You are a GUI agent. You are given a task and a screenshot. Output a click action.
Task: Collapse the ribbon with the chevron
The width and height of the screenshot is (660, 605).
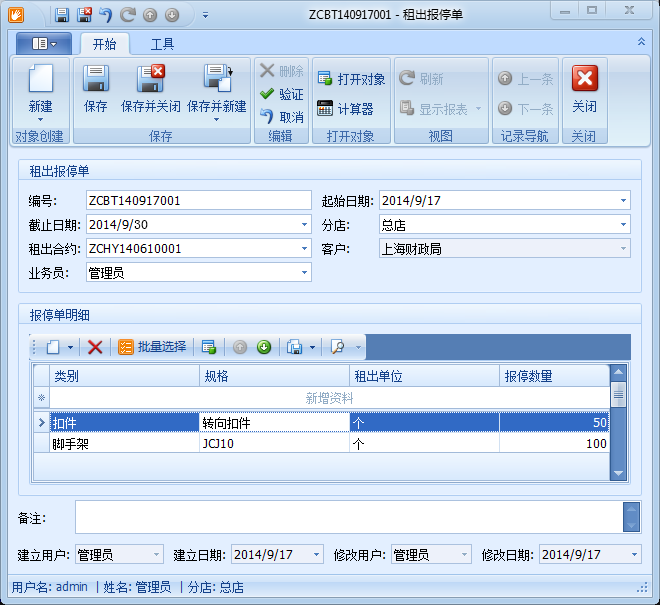(641, 41)
